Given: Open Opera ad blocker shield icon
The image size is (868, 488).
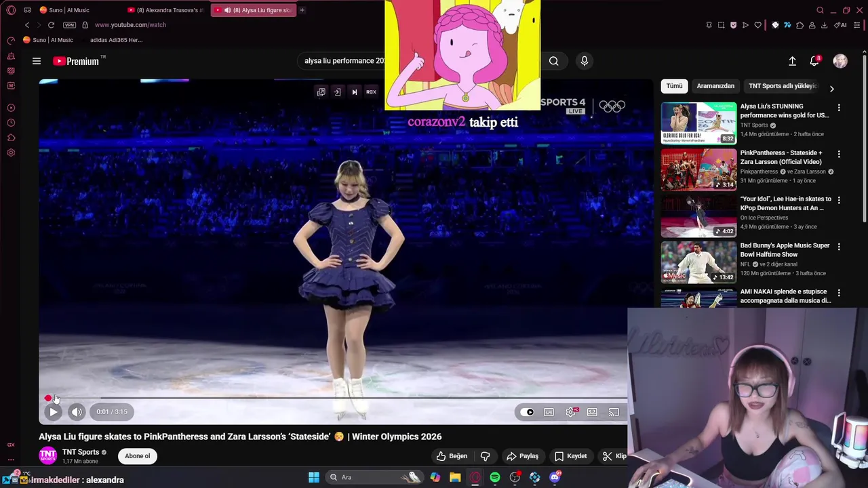Looking at the screenshot, I should 733,25.
